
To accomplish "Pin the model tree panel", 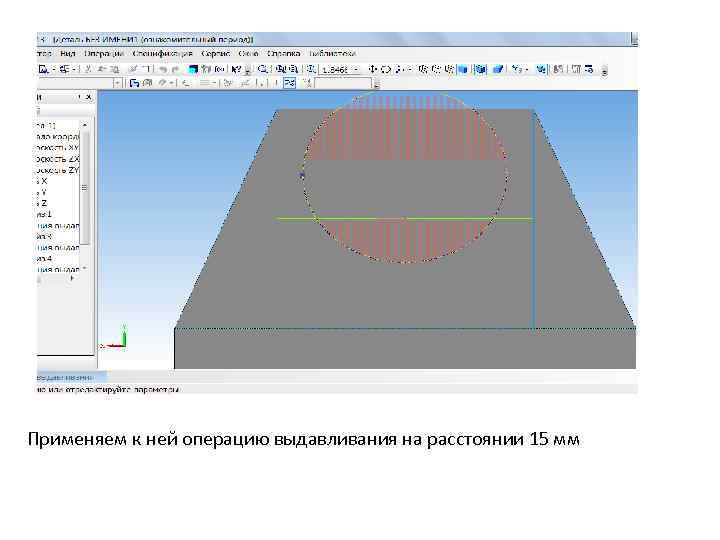I will click(79, 97).
